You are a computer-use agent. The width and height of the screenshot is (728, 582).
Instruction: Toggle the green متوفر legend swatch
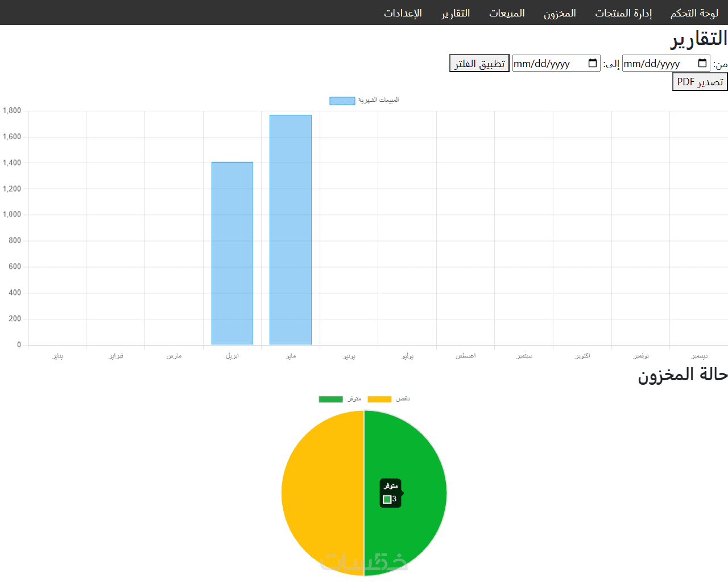tap(330, 399)
